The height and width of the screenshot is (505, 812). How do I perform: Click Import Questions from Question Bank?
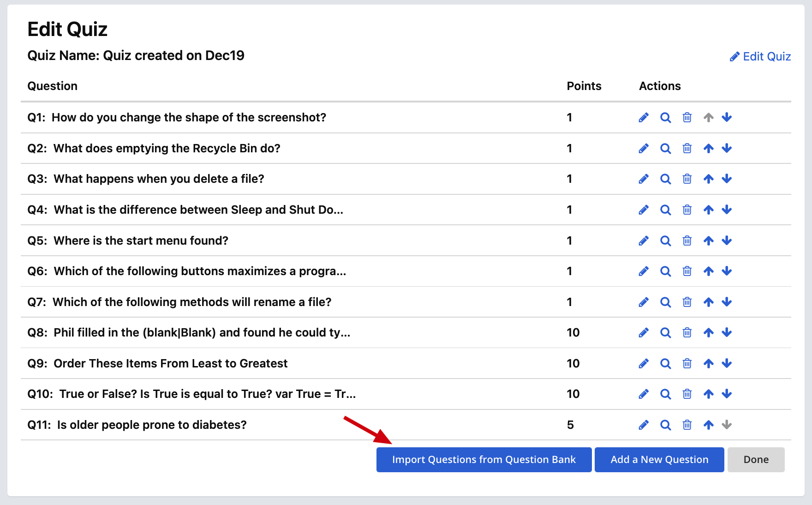[x=484, y=460]
